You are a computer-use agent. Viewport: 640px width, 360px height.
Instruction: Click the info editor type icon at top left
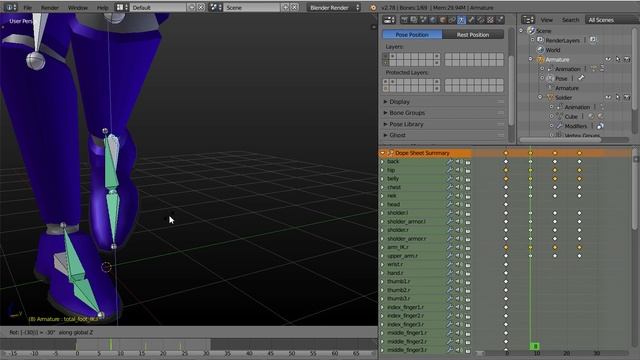pyautogui.click(x=10, y=7)
